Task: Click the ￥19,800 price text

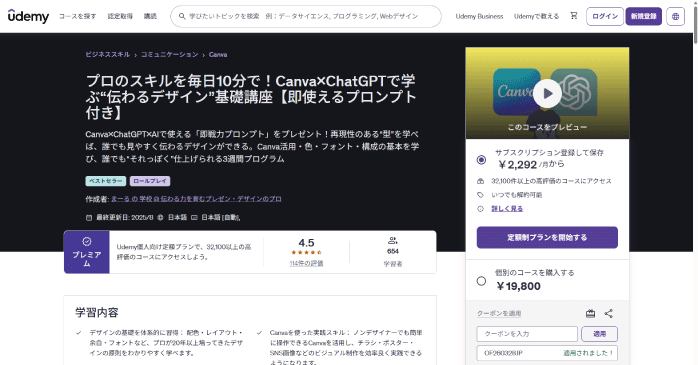Action: (x=518, y=286)
